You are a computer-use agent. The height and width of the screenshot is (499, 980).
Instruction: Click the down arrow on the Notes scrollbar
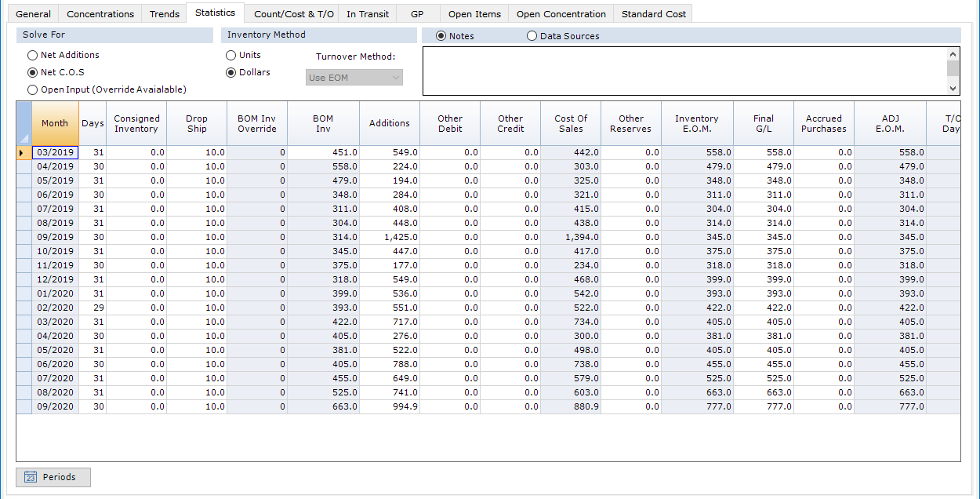pos(953,88)
